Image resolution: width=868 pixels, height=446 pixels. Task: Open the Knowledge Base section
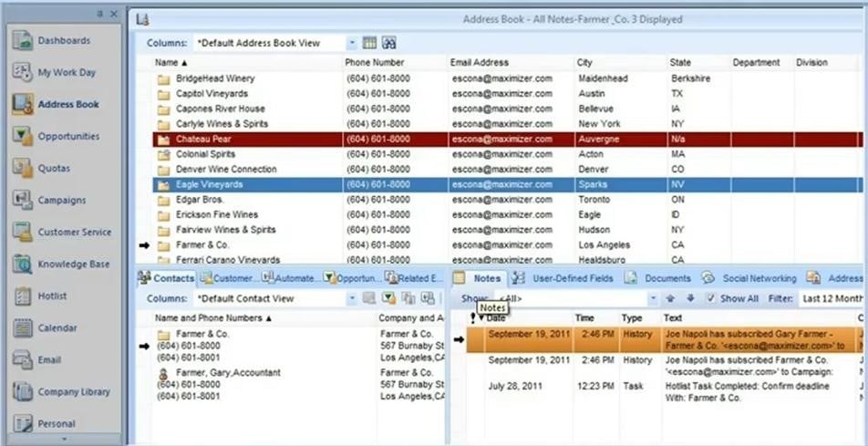(x=73, y=264)
